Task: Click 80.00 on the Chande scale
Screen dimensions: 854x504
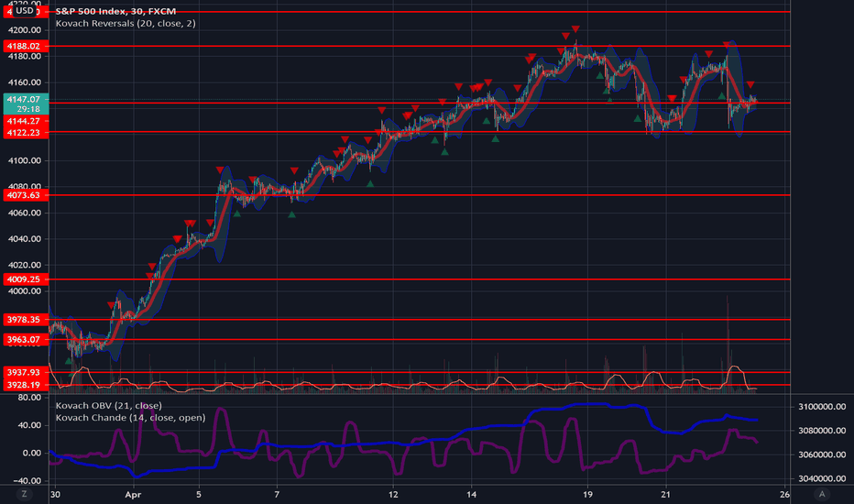Action: click(x=30, y=397)
